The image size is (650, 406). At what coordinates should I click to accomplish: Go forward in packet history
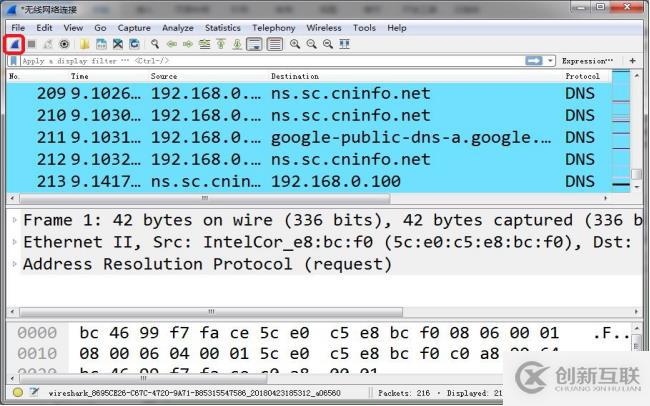tap(188, 44)
